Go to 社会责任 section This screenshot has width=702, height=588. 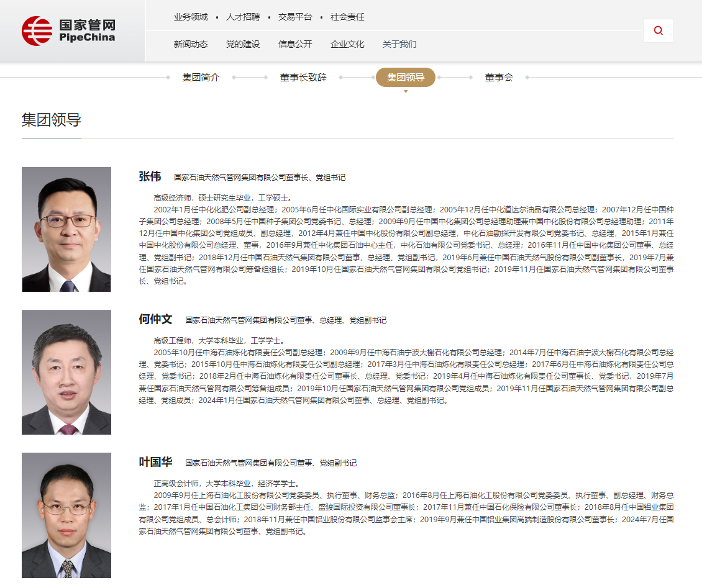pos(347,17)
